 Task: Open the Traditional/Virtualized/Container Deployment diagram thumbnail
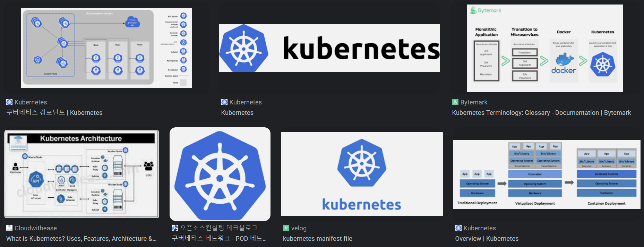(547, 174)
